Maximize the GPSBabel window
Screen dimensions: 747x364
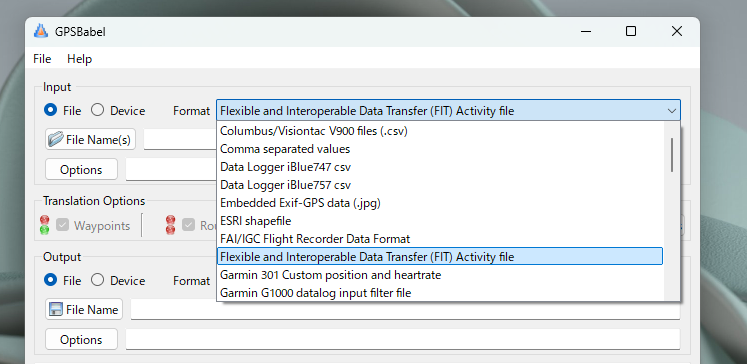(631, 31)
